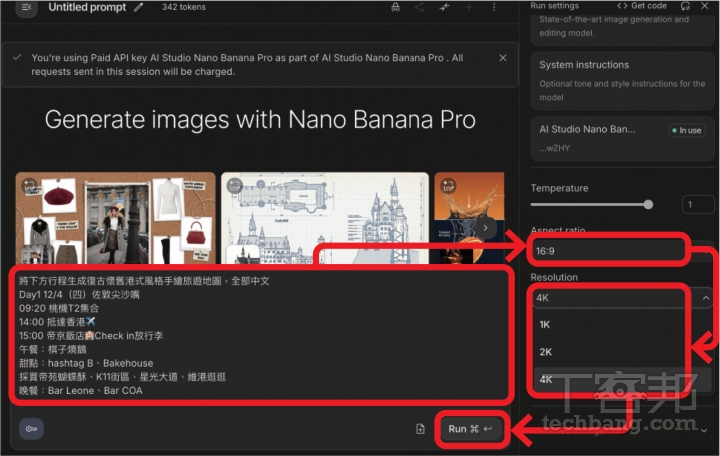The width and height of the screenshot is (720, 456).
Task: Click the image icon on blueprint card
Action: point(235,186)
